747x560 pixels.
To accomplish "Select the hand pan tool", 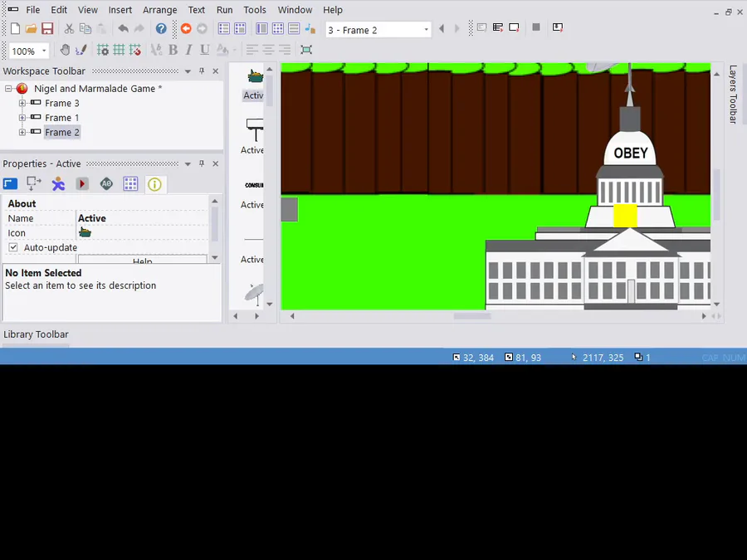I will tap(66, 50).
